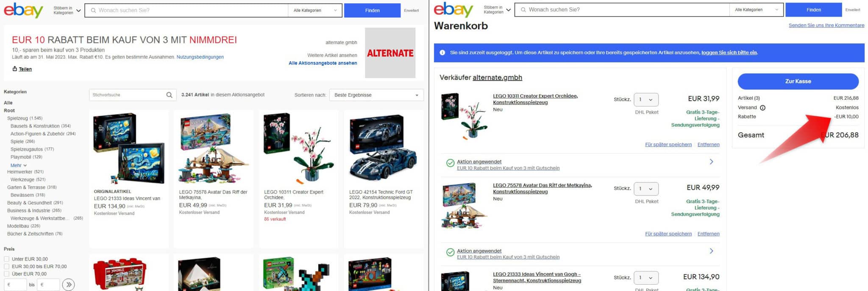Open the Beste Ergebnisse sort dropdown

point(376,95)
